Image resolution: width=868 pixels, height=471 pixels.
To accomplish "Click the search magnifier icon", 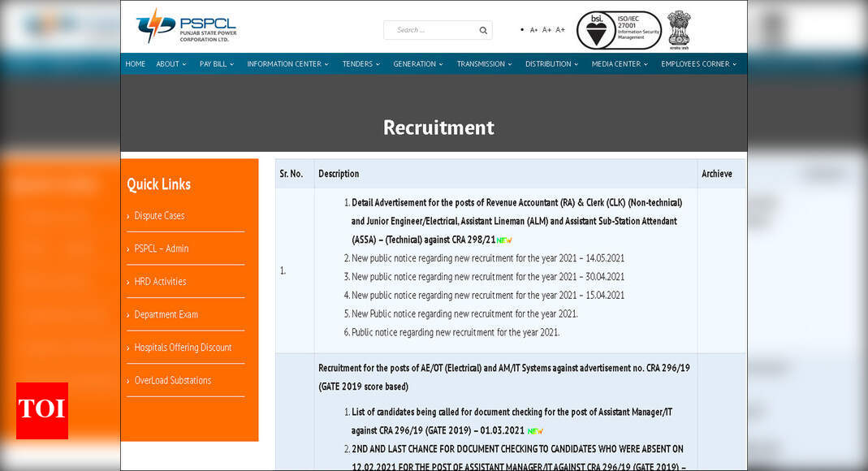I will point(482,31).
